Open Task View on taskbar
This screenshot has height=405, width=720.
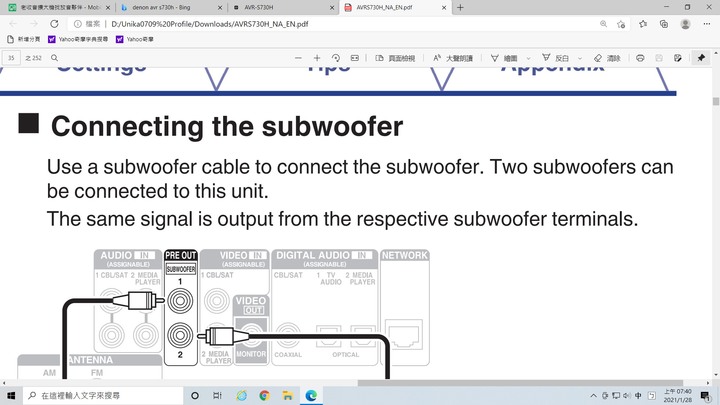218,395
